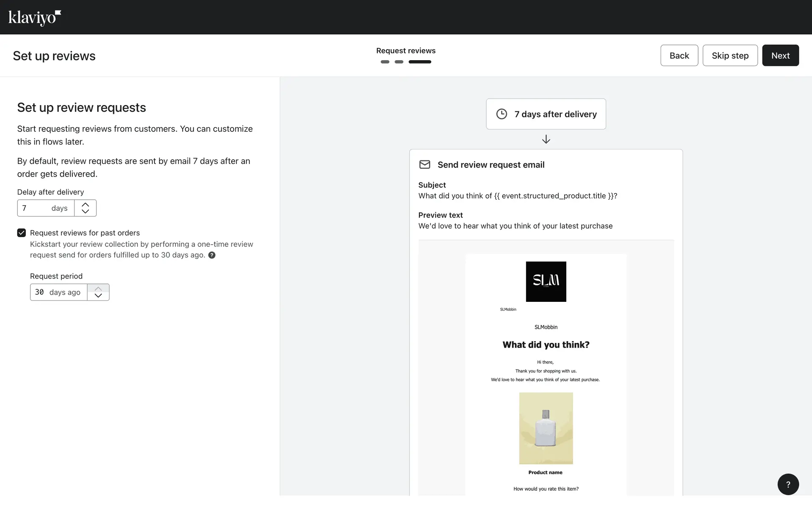812x508 pixels.
Task: Uncheck Request reviews for past orders
Action: [x=22, y=233]
